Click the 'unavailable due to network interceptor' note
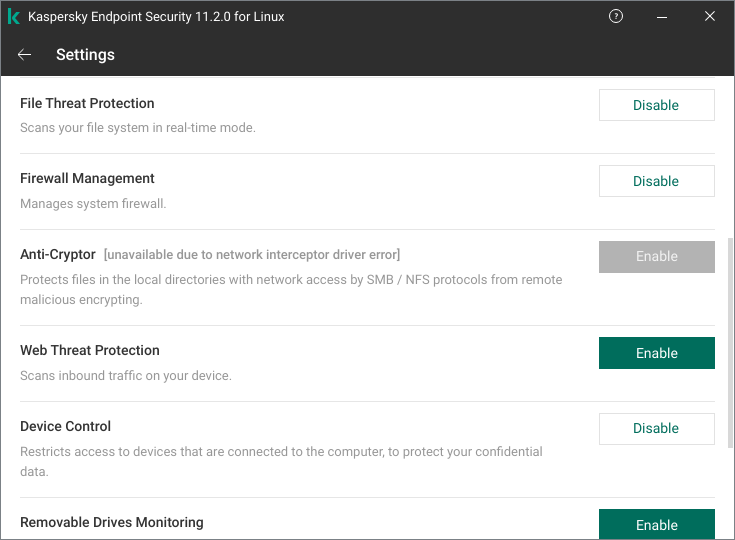Viewport: 735px width, 540px height. [252, 255]
